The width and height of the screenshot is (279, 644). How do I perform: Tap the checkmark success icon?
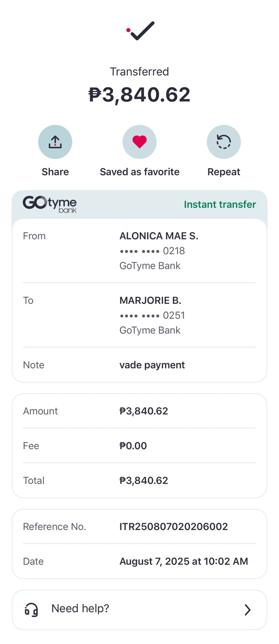coord(141,31)
